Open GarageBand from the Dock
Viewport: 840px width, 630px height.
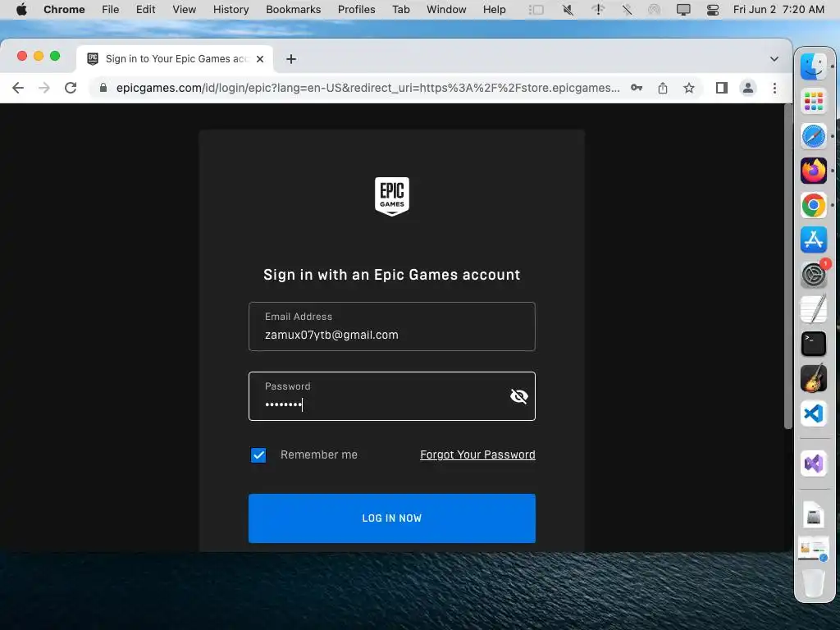(x=813, y=379)
